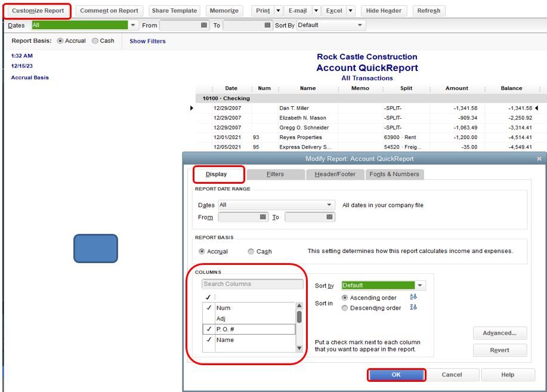
Task: Click Print button
Action: pos(262,11)
